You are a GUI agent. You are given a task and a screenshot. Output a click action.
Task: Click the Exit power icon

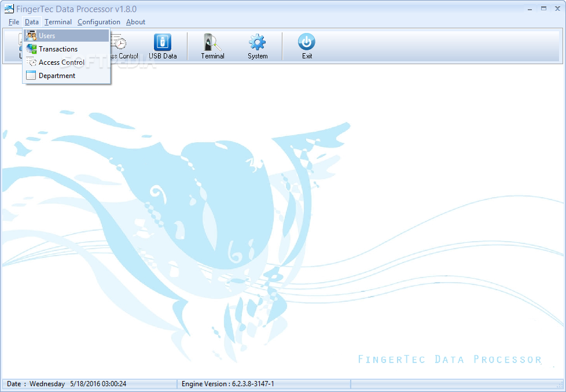tap(307, 46)
